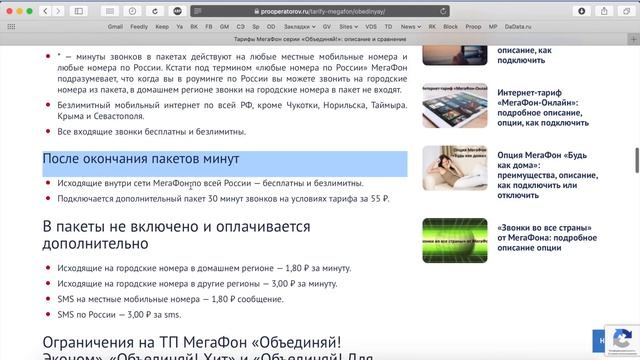Open the ABP ad blocker extension
640x360 pixels.
pos(177,11)
